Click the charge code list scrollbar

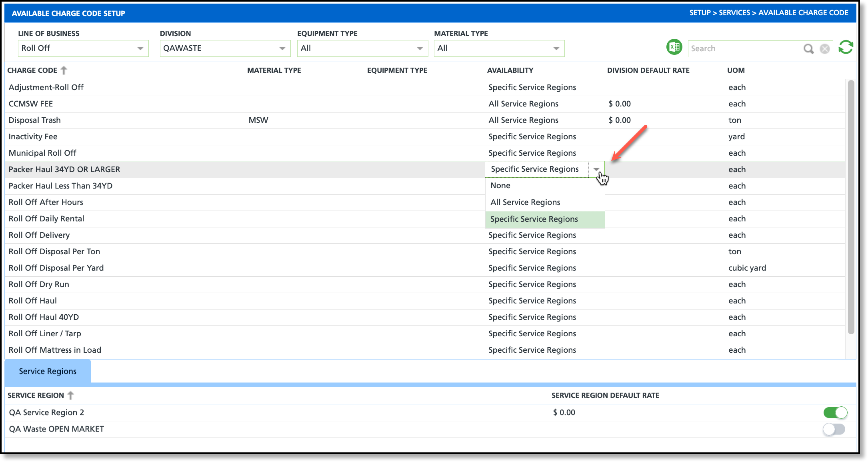(x=851, y=207)
